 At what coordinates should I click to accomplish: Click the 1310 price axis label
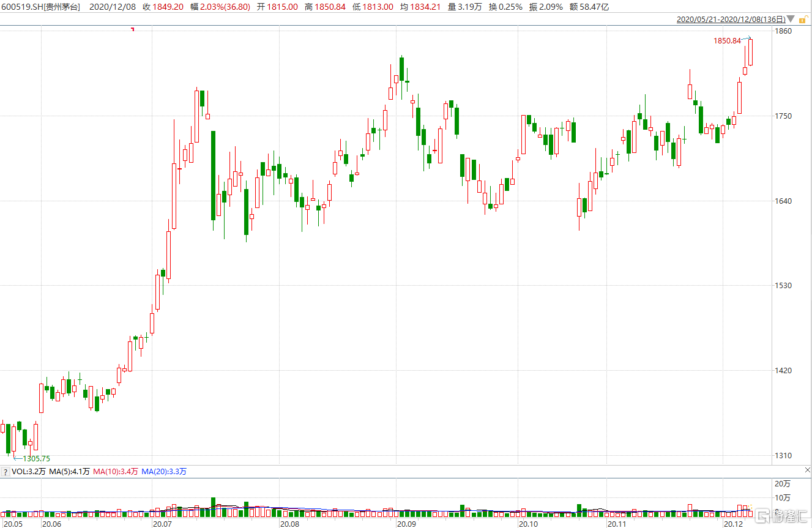point(784,455)
